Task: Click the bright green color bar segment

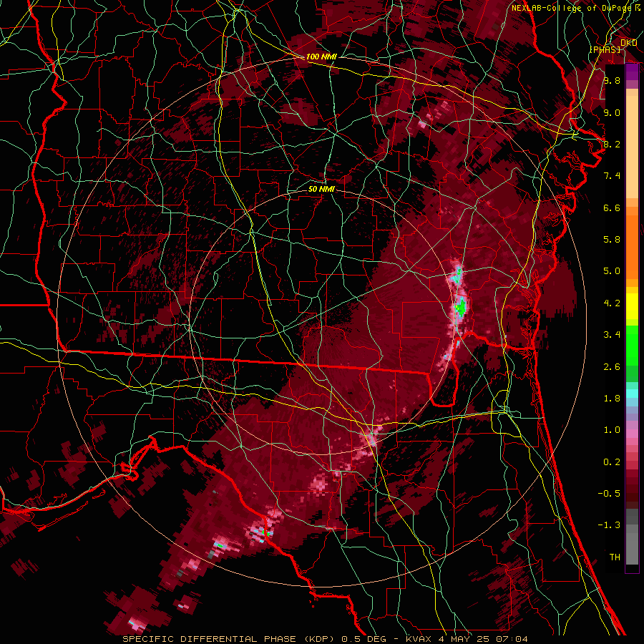Action: [x=632, y=345]
